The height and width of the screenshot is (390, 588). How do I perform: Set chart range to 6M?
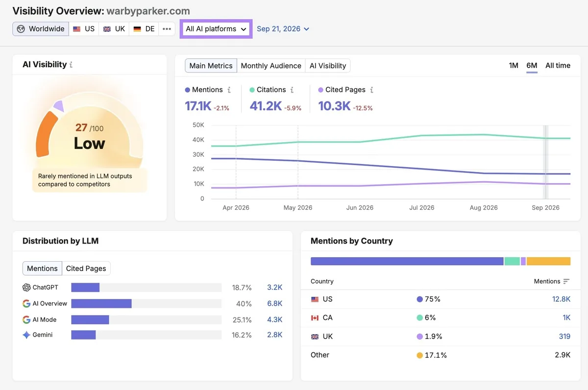click(532, 66)
